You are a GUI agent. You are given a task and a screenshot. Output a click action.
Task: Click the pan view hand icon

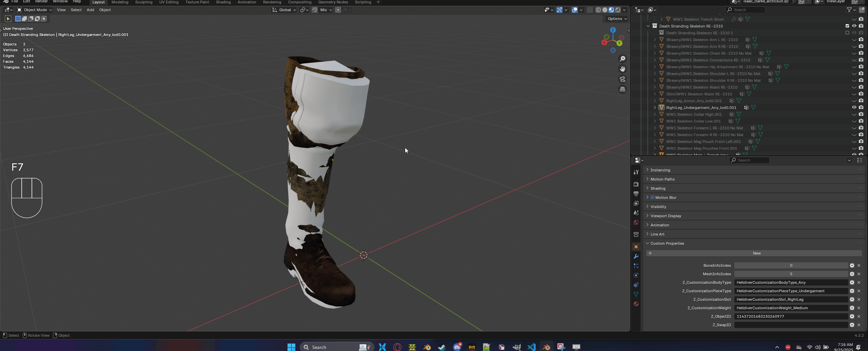623,69
